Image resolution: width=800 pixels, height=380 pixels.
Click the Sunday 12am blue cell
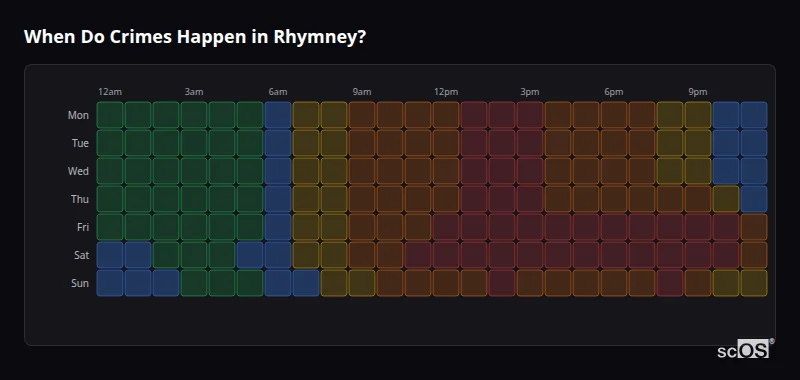point(110,283)
